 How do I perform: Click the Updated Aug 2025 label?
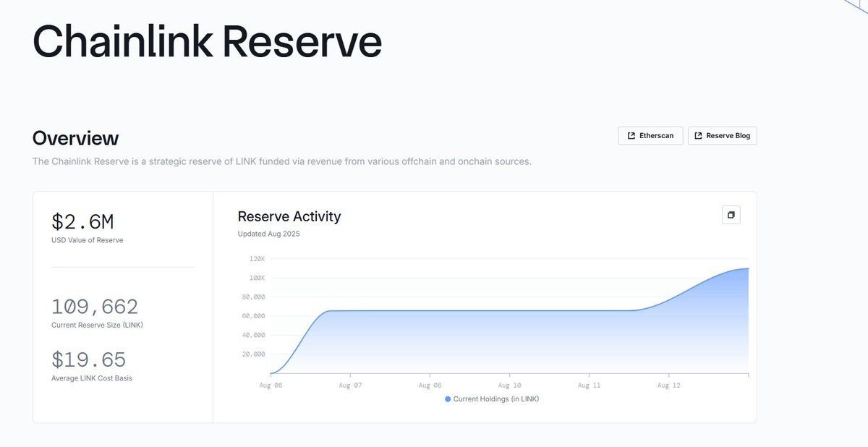268,234
